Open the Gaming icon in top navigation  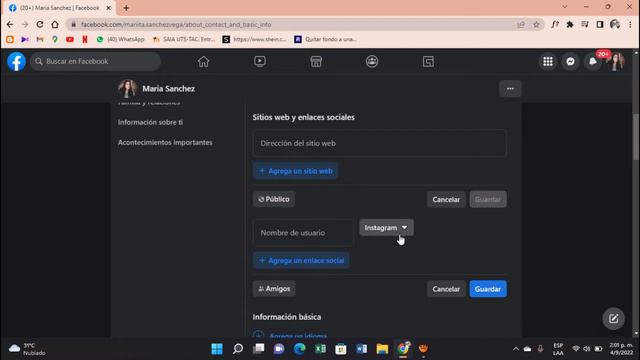[x=428, y=62]
